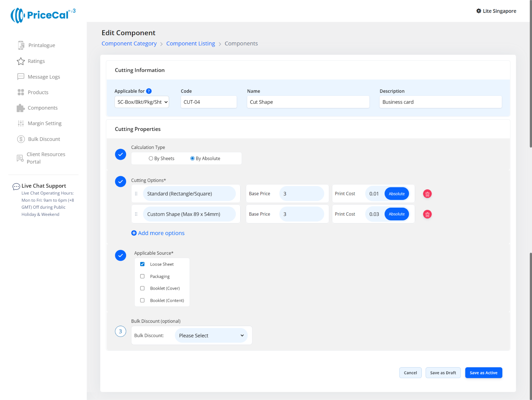This screenshot has width=532, height=400.
Task: Delete the Standard (Rectangle/Square) cutting option
Action: pyautogui.click(x=427, y=194)
